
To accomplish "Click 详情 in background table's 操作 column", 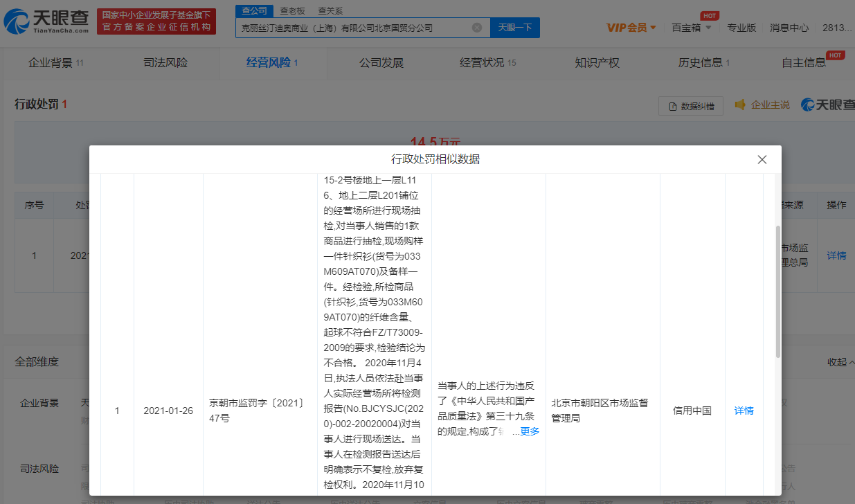I will 836,255.
